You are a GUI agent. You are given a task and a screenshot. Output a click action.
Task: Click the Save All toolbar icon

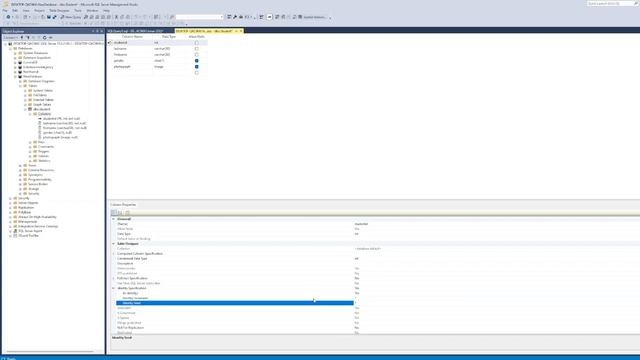[54, 17]
